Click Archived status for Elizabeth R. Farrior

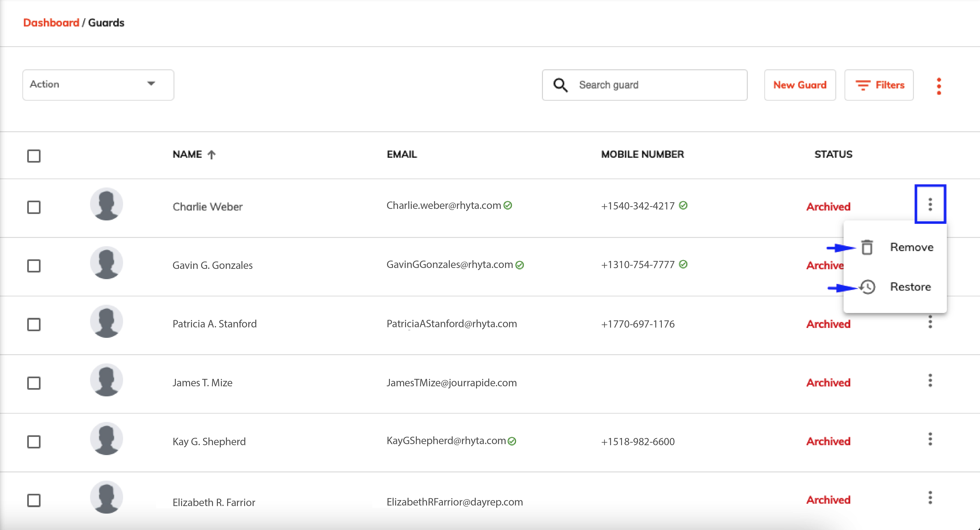click(828, 500)
